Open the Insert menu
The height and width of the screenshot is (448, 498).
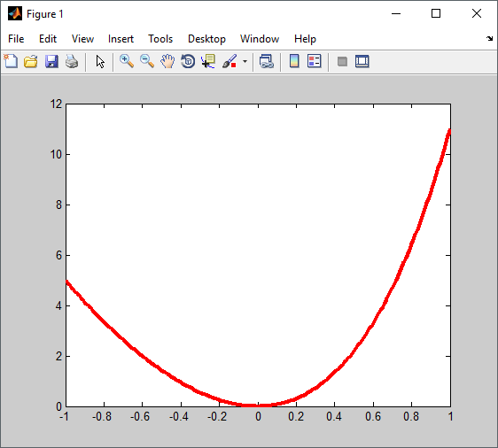click(121, 39)
